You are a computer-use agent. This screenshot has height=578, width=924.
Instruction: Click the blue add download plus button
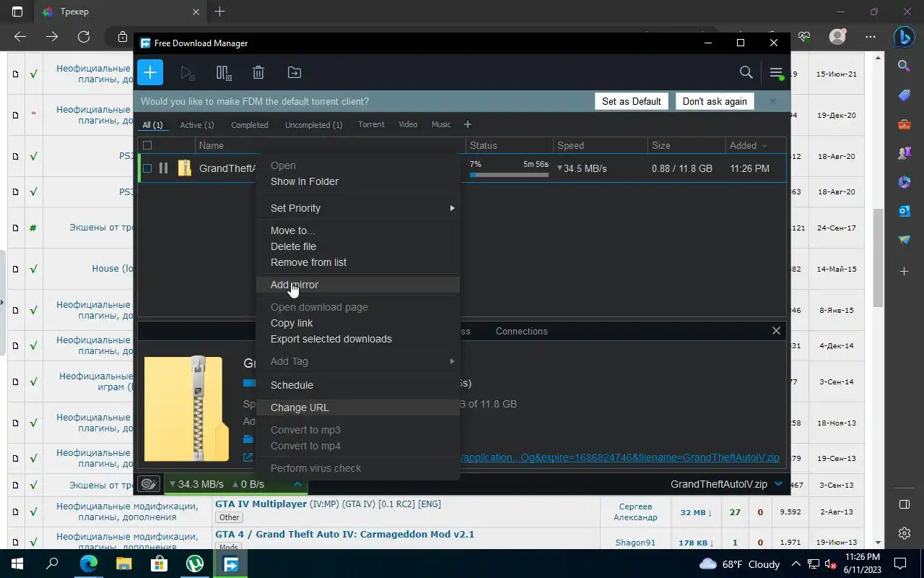pos(150,72)
